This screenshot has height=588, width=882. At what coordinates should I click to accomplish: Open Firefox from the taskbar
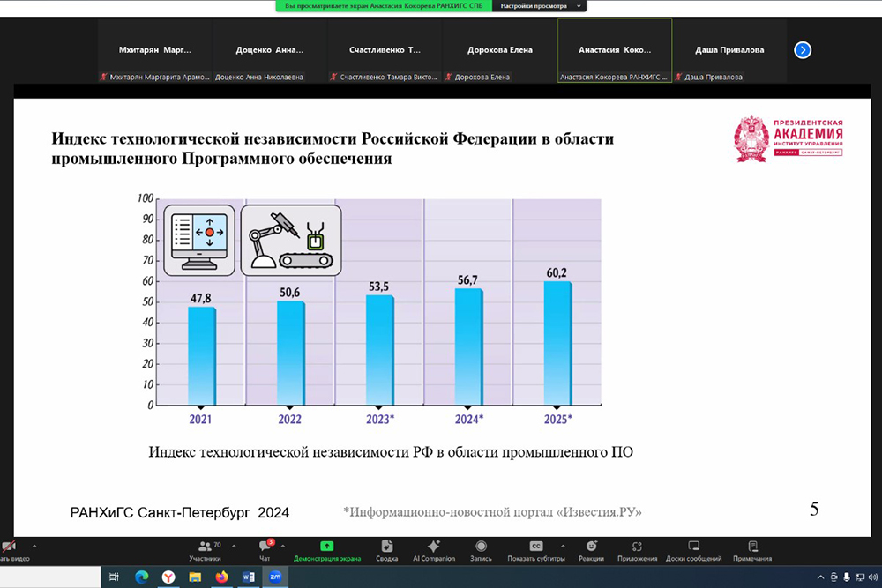[x=222, y=577]
